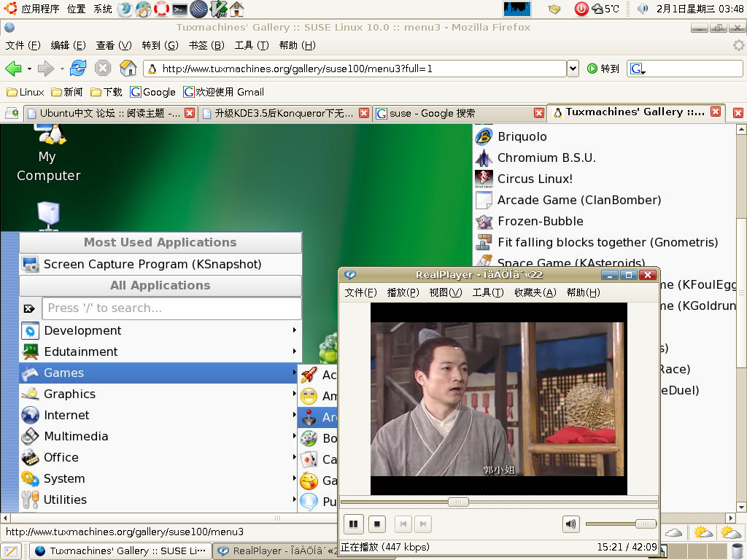Viewport: 747px width, 560px height.
Task: Stop the video in RealPlayer
Action: (377, 524)
